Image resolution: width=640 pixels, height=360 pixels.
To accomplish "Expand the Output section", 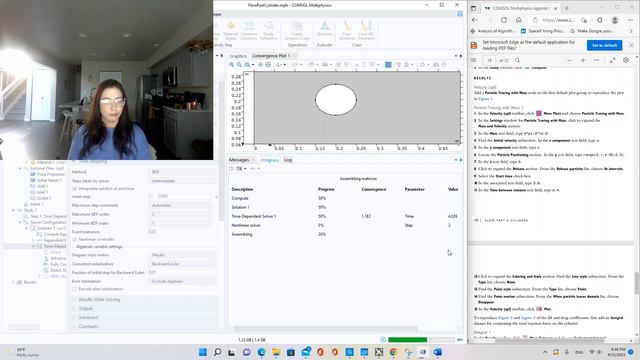I will (x=144, y=309).
